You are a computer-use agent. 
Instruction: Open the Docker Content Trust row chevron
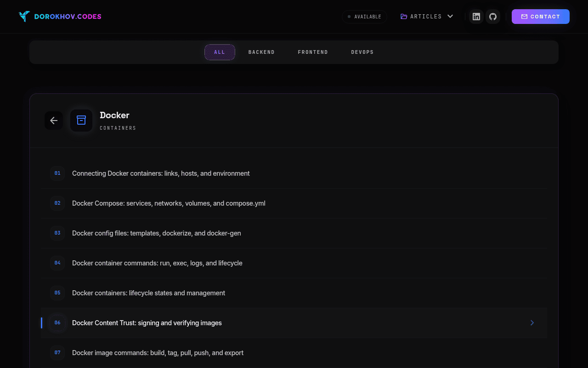coord(532,323)
